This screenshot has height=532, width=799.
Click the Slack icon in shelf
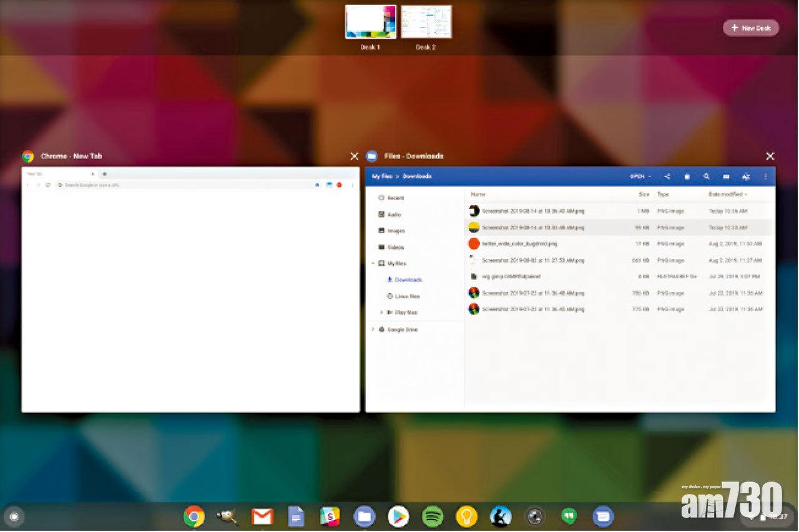(330, 516)
